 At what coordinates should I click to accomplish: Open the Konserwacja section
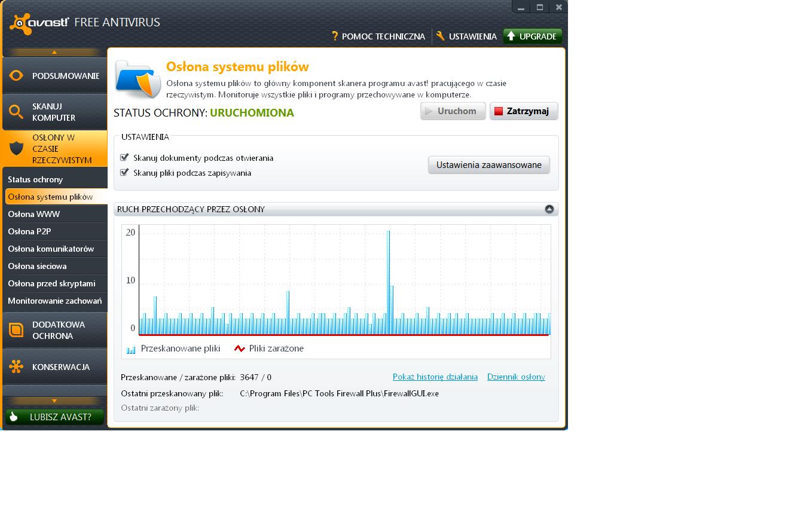coord(54,366)
